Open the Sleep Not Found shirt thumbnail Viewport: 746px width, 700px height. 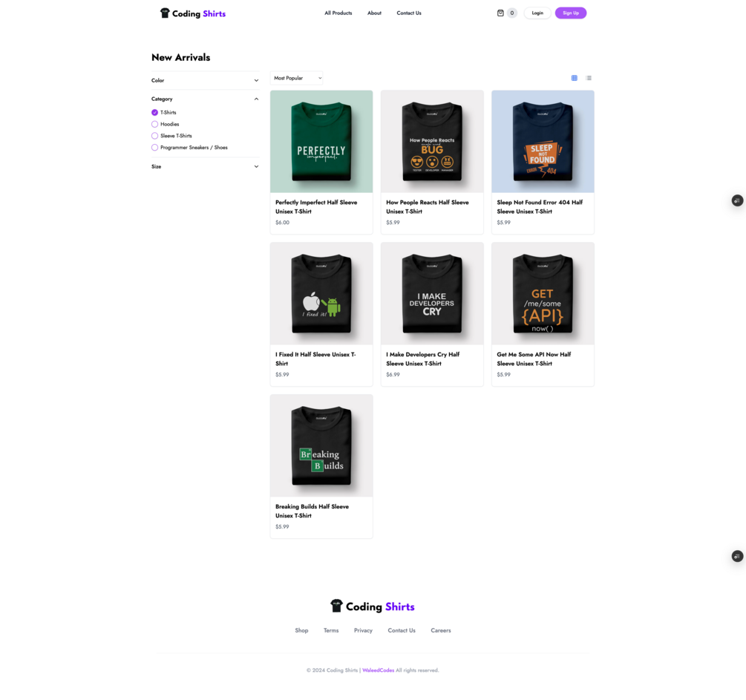[x=543, y=141]
